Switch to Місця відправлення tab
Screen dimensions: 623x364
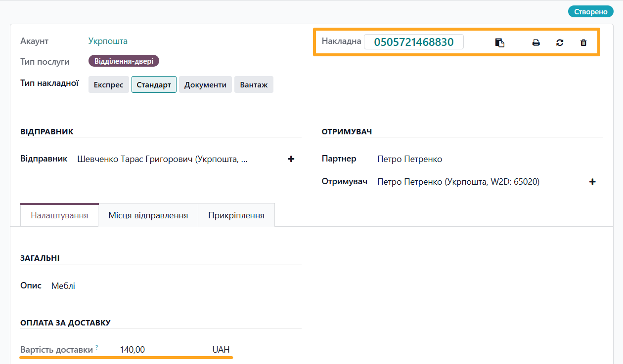pyautogui.click(x=148, y=215)
